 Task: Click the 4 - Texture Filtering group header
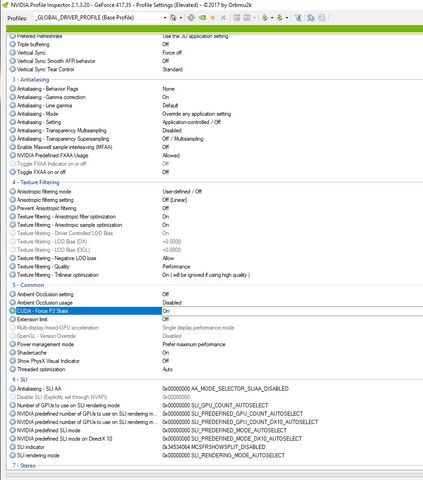[36, 182]
